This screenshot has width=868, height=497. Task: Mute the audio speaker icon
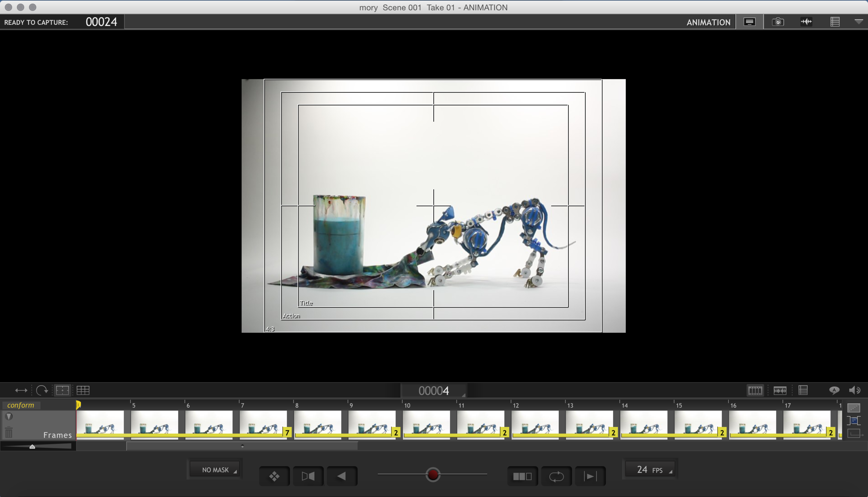[854, 390]
